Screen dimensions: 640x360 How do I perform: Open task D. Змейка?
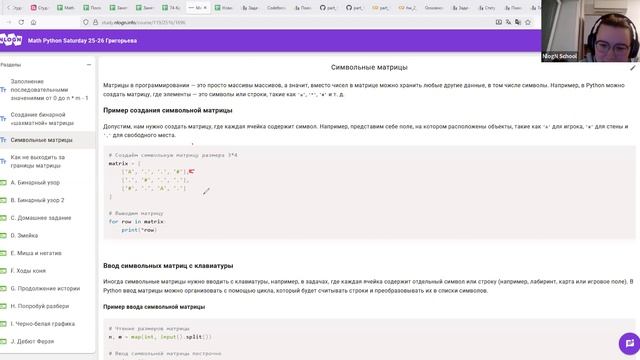click(x=24, y=235)
